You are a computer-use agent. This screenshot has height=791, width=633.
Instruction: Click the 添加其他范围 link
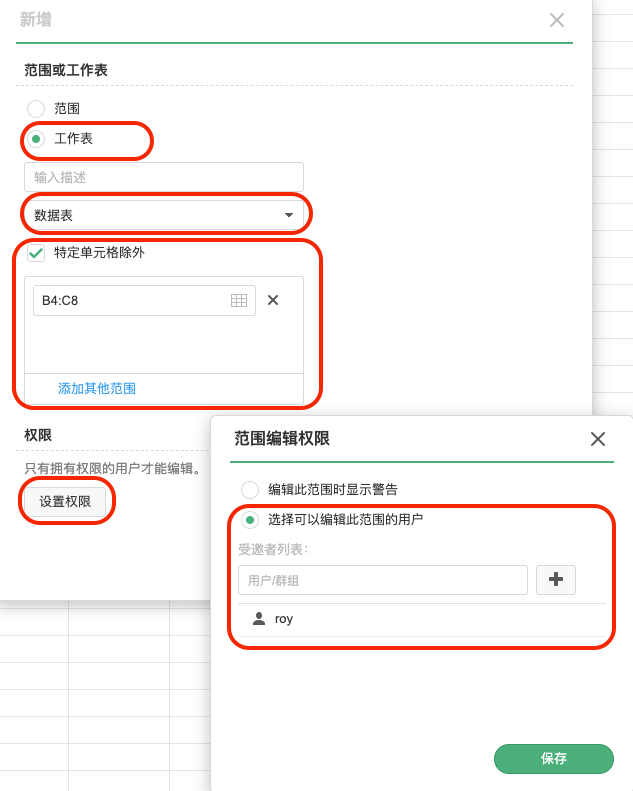tap(97, 388)
